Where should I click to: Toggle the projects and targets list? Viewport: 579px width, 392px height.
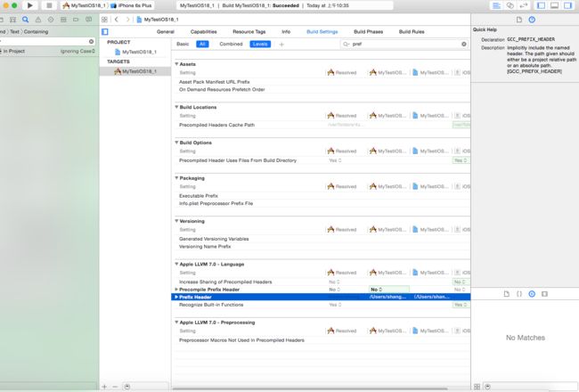[x=105, y=32]
